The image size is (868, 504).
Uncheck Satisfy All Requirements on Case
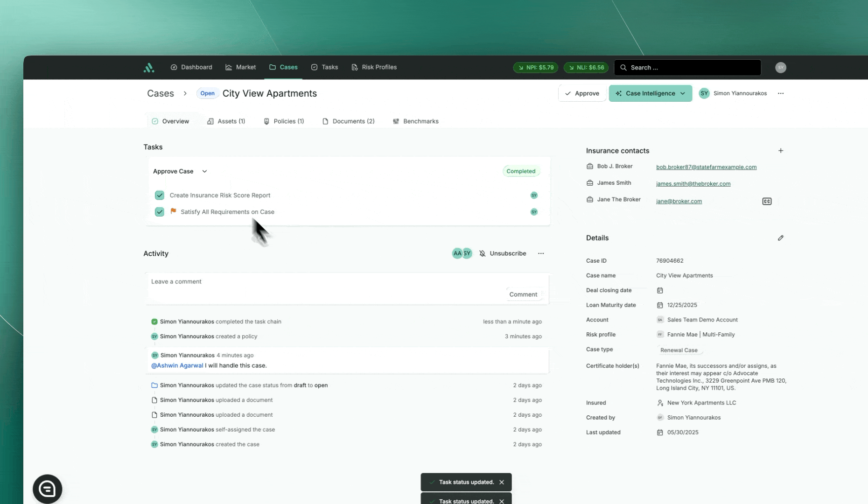pyautogui.click(x=160, y=212)
